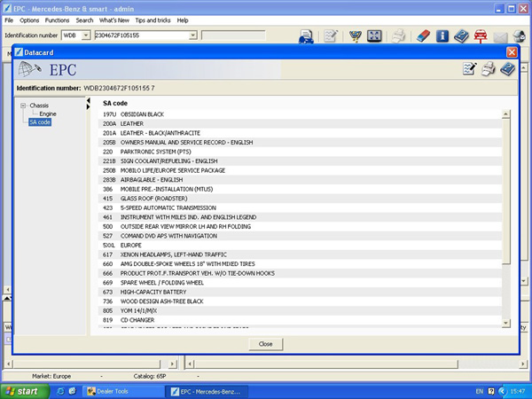532x399 pixels.
Task: Click the envelope mail icon in toolbar
Action: [500, 37]
